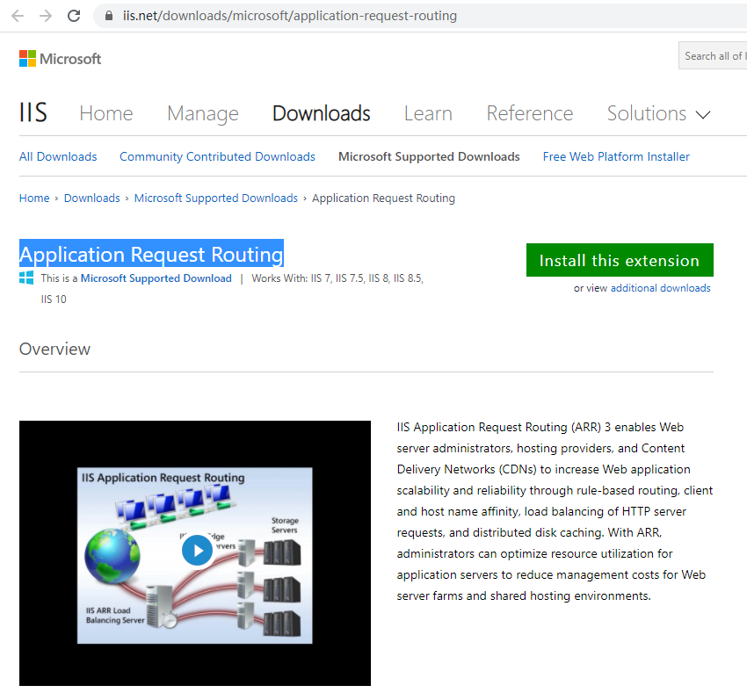Image resolution: width=747 pixels, height=700 pixels.
Task: Click Install this extension button
Action: [620, 260]
